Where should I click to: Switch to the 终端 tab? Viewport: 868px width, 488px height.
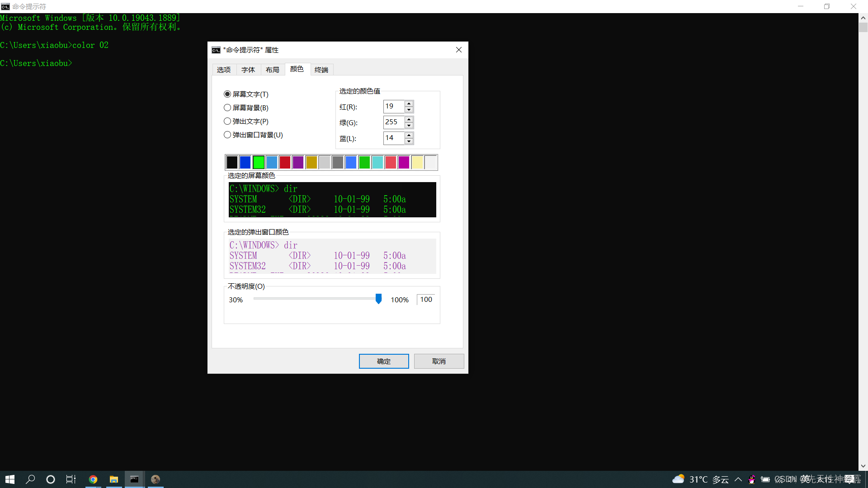tap(321, 70)
